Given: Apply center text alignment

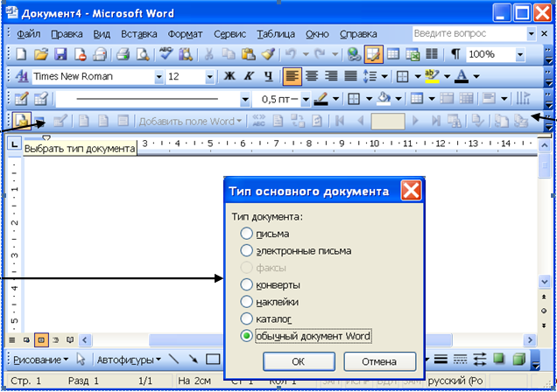Looking at the screenshot, I should (309, 76).
